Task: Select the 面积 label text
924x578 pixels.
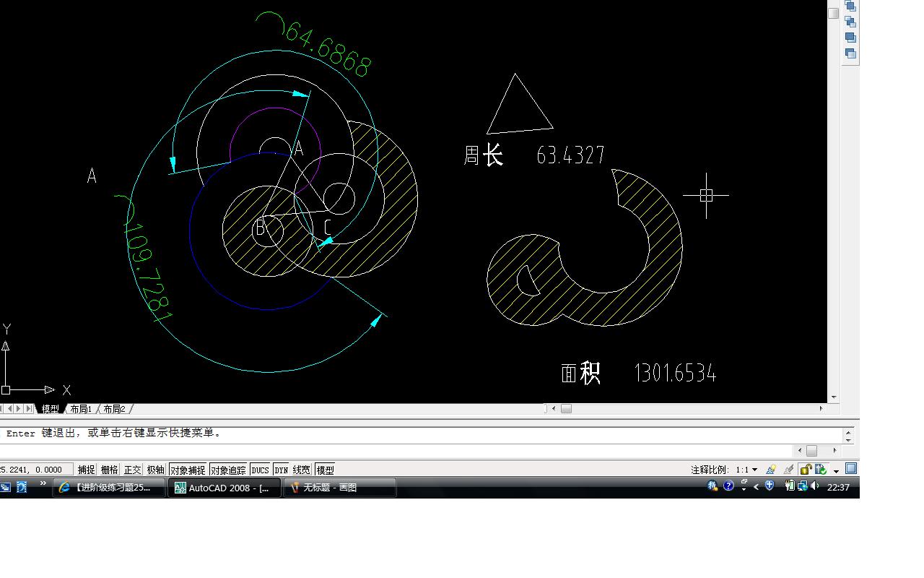Action: [x=580, y=373]
